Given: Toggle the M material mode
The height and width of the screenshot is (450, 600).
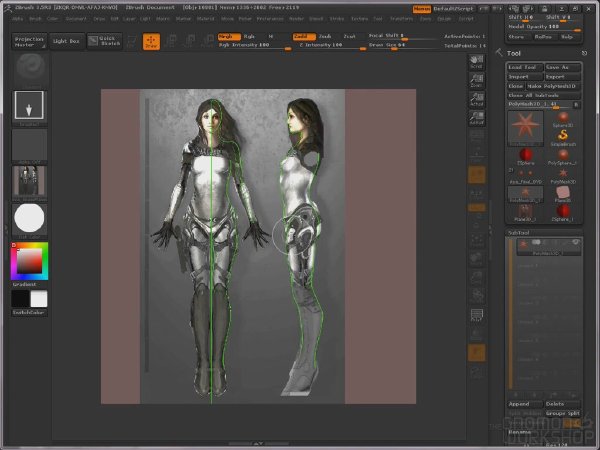Looking at the screenshot, I should 271,36.
